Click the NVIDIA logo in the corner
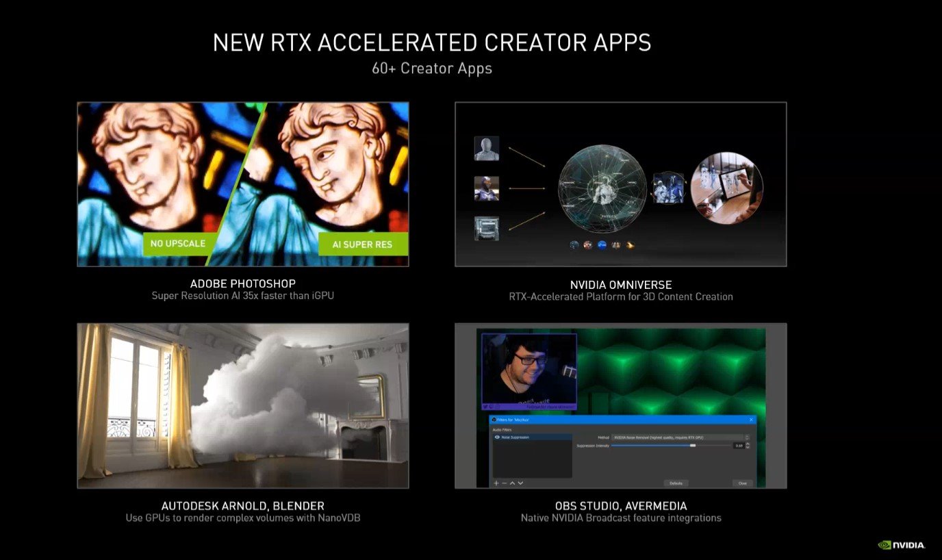Viewport: 942px width, 560px height. click(902, 545)
